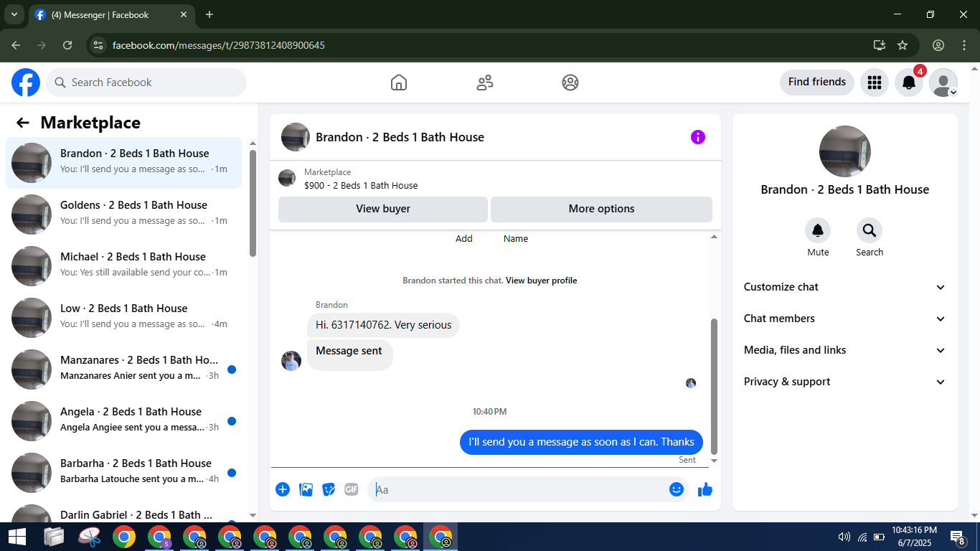The image size is (980, 551).
Task: Open Windows notification center icon
Action: point(957,537)
